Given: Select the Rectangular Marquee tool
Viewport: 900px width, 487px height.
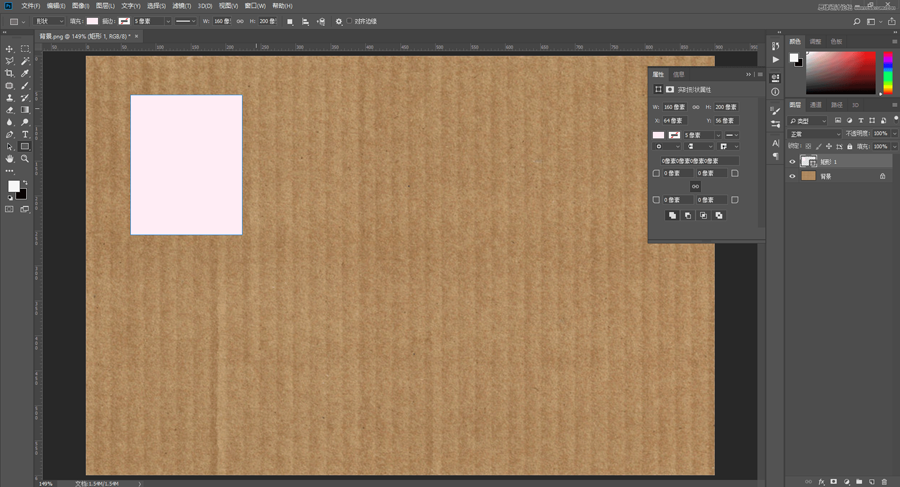Looking at the screenshot, I should pyautogui.click(x=25, y=49).
